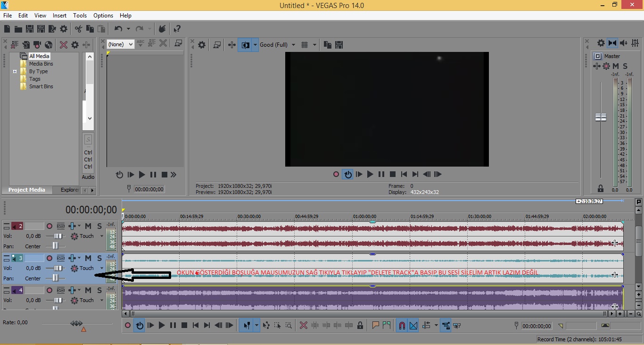Open the Edit menu
This screenshot has height=345, width=644.
click(23, 16)
